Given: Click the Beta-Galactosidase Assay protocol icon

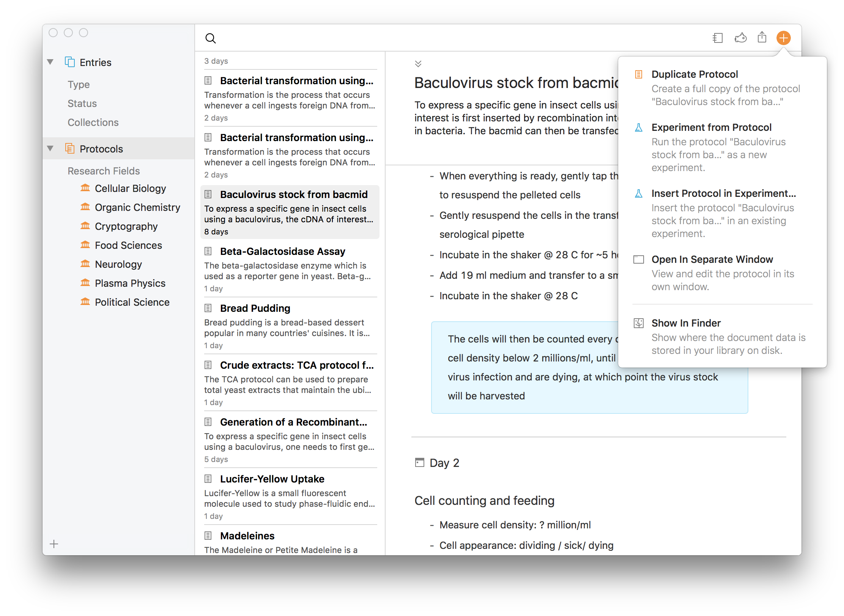Looking at the screenshot, I should [x=208, y=251].
